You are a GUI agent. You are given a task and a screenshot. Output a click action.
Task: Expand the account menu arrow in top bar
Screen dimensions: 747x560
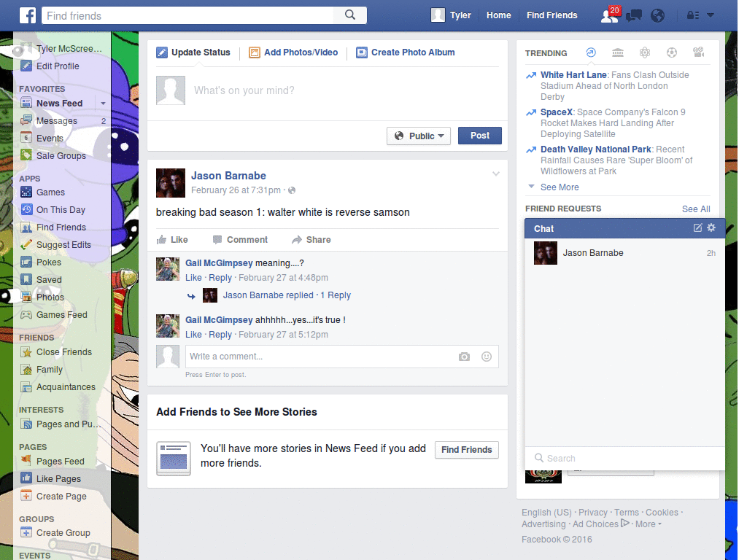pos(711,15)
